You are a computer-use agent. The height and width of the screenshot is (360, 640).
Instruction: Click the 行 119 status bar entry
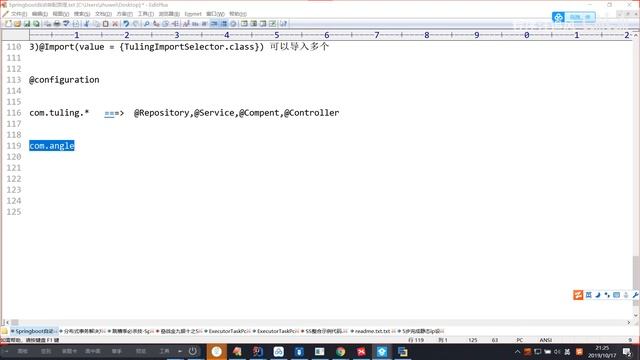[416, 340]
